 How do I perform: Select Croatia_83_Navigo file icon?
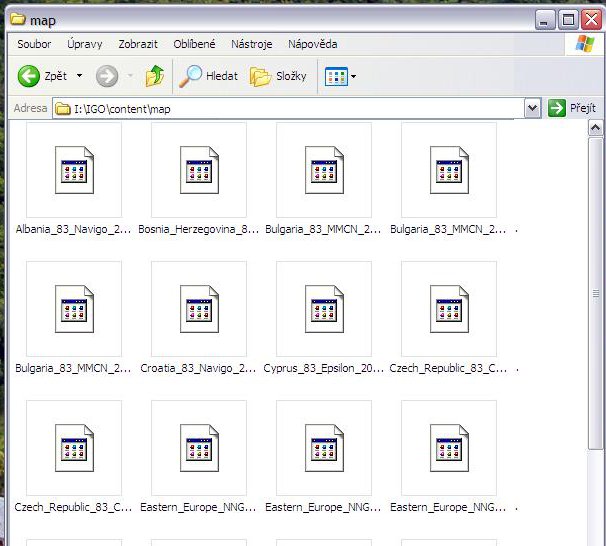199,308
